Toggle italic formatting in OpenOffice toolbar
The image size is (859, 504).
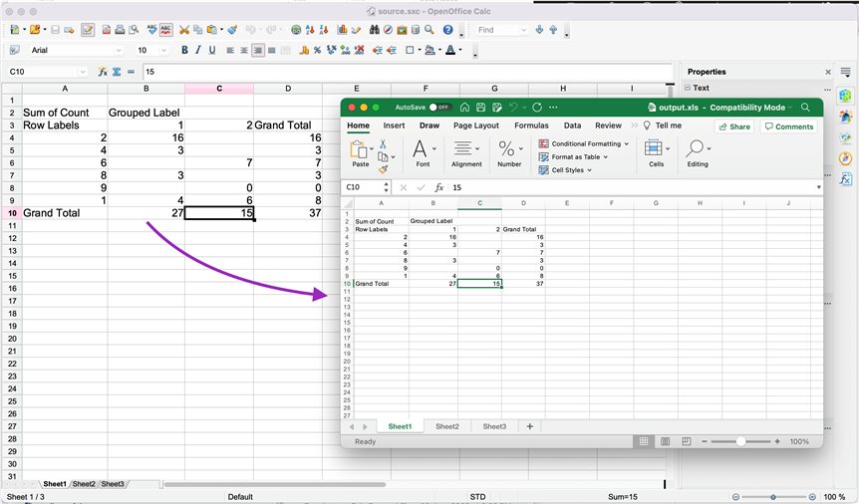tap(198, 50)
